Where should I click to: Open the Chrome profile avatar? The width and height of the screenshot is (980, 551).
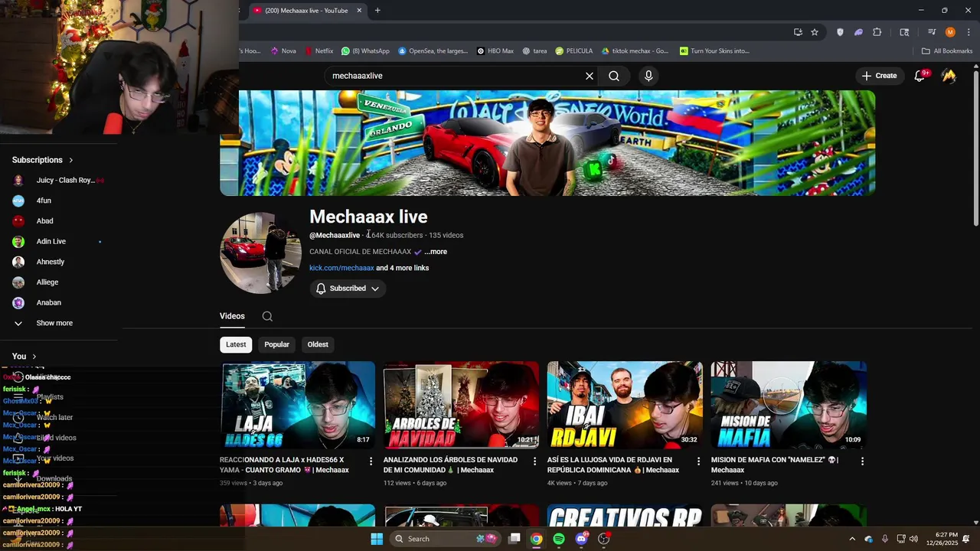click(x=950, y=32)
